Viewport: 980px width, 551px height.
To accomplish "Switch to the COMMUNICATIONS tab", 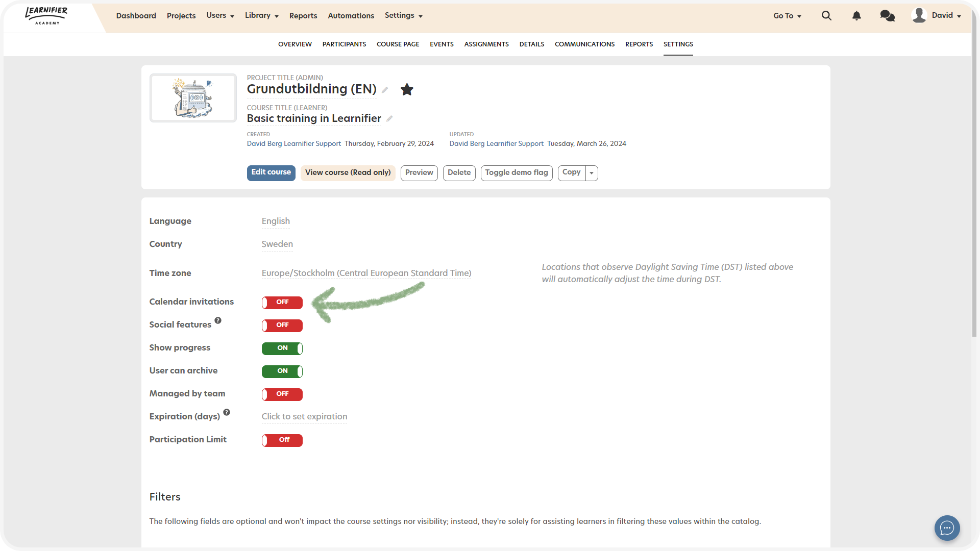I will (584, 44).
